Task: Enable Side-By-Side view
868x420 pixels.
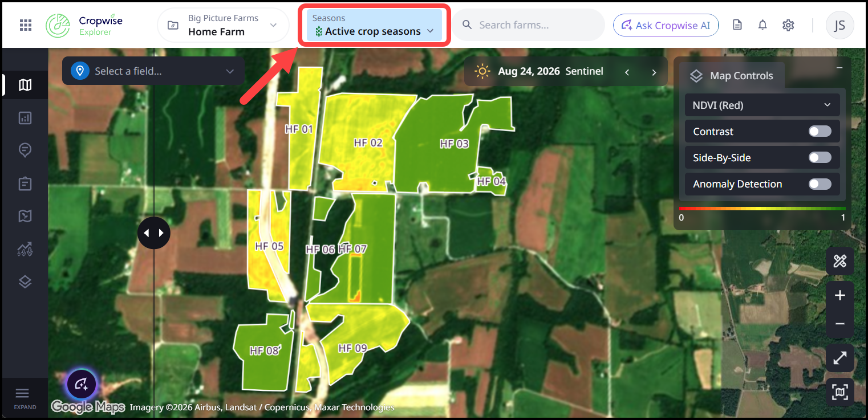Action: (x=820, y=158)
